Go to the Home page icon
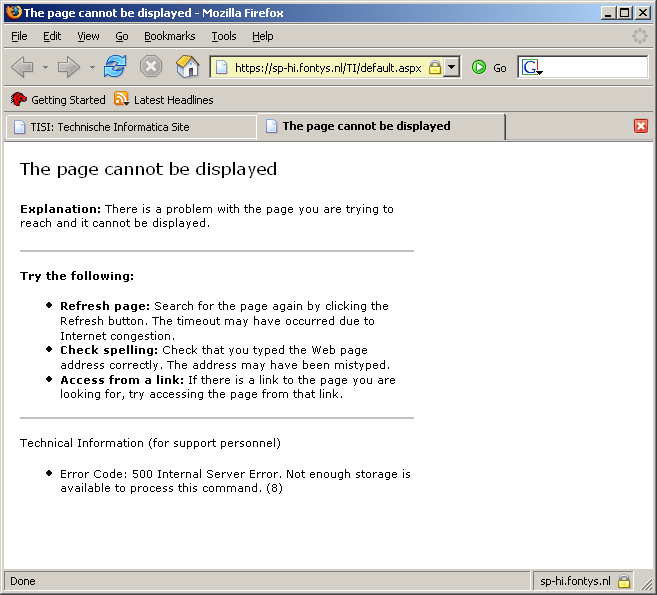This screenshot has height=595, width=657. pyautogui.click(x=187, y=66)
